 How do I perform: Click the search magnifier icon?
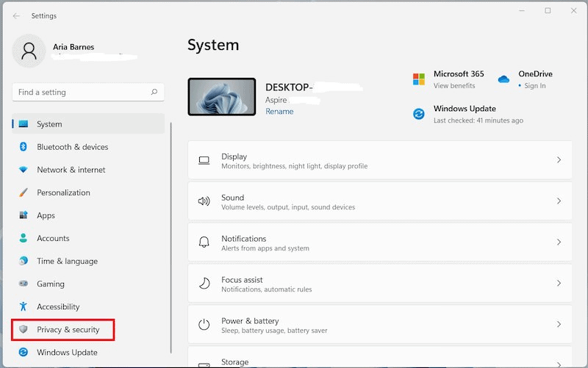coord(154,93)
